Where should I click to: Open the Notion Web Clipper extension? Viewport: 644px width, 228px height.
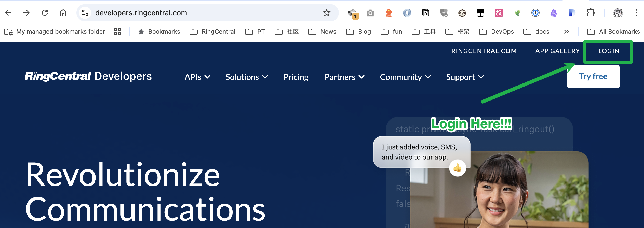coord(425,13)
